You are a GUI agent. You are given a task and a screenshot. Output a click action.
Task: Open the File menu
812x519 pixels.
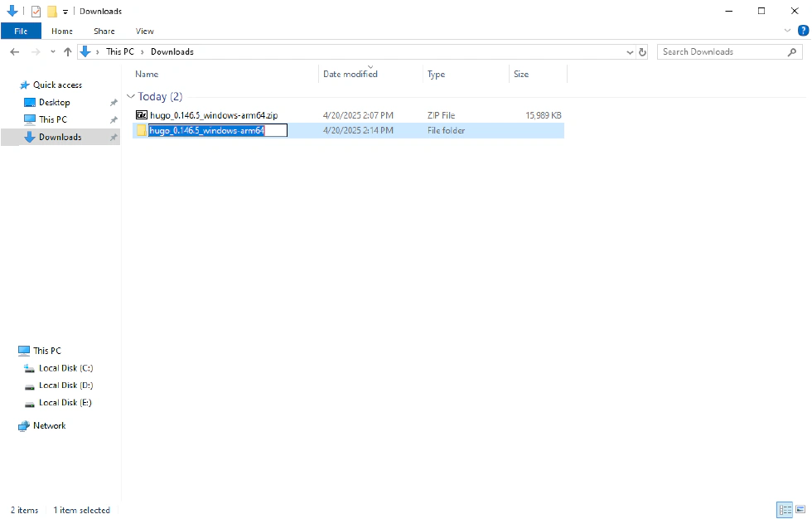(x=21, y=31)
